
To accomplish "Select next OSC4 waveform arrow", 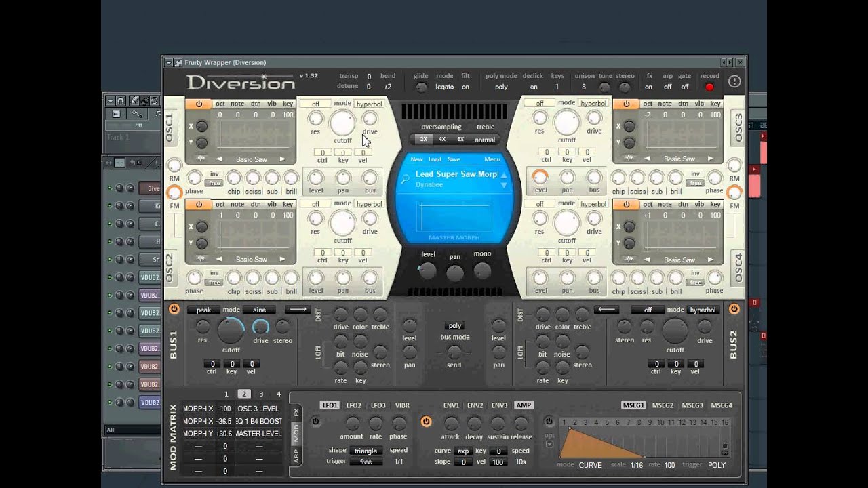I will 711,260.
